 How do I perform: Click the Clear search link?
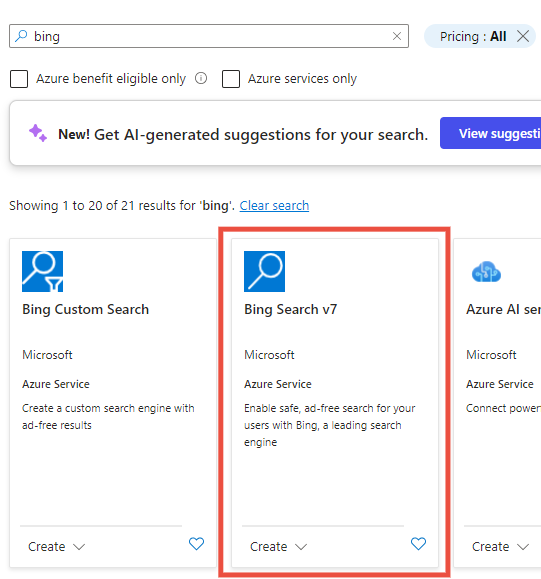point(274,205)
